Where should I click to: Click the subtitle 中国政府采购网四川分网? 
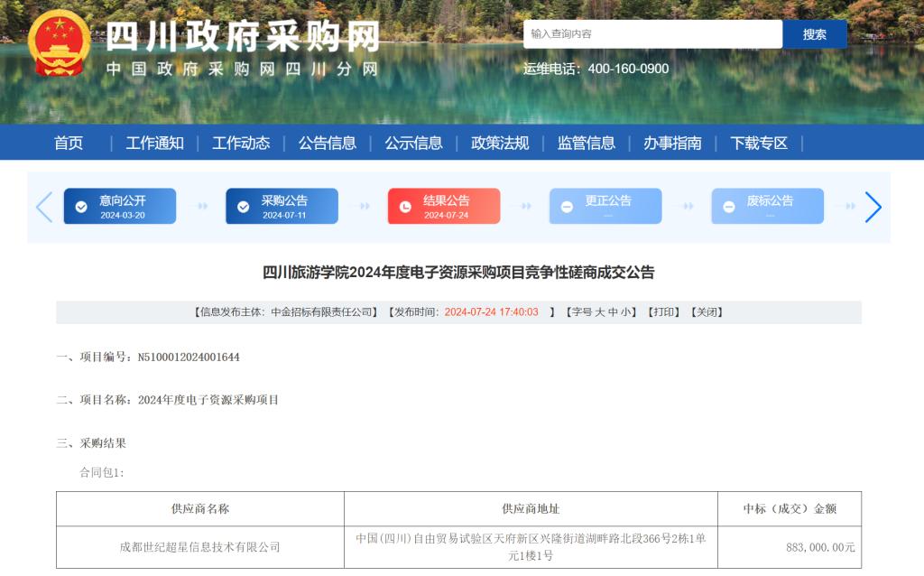point(242,69)
